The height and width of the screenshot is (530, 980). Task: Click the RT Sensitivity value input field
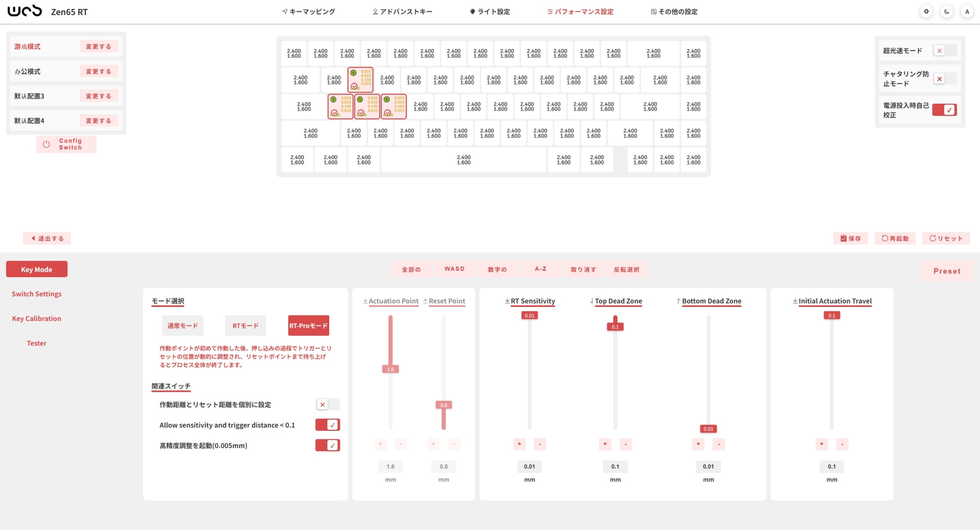coord(529,466)
